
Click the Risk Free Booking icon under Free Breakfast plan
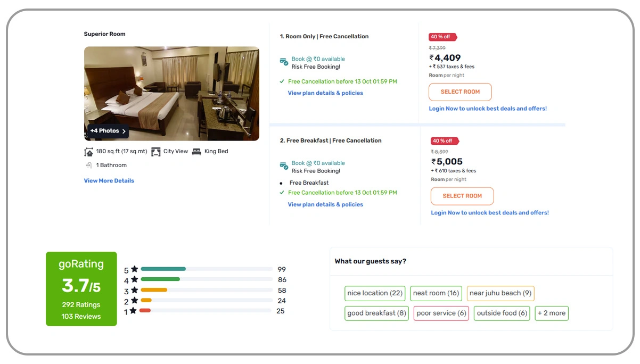point(283,167)
